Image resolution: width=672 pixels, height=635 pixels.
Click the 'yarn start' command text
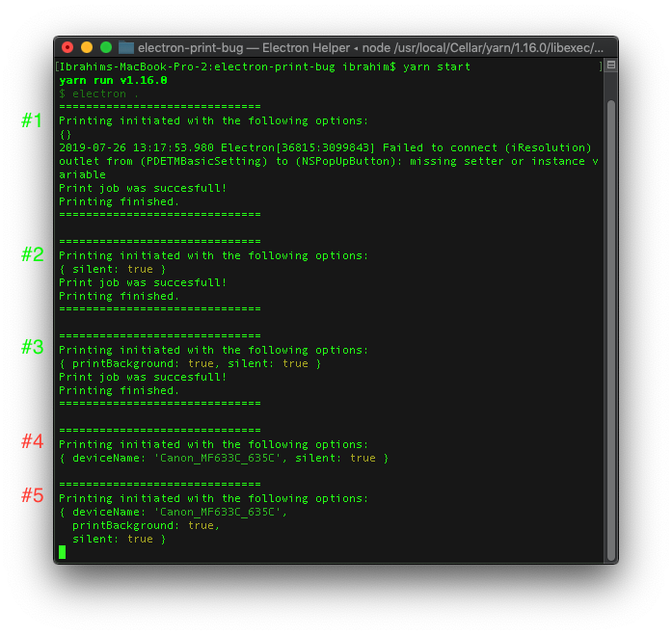coord(437,66)
